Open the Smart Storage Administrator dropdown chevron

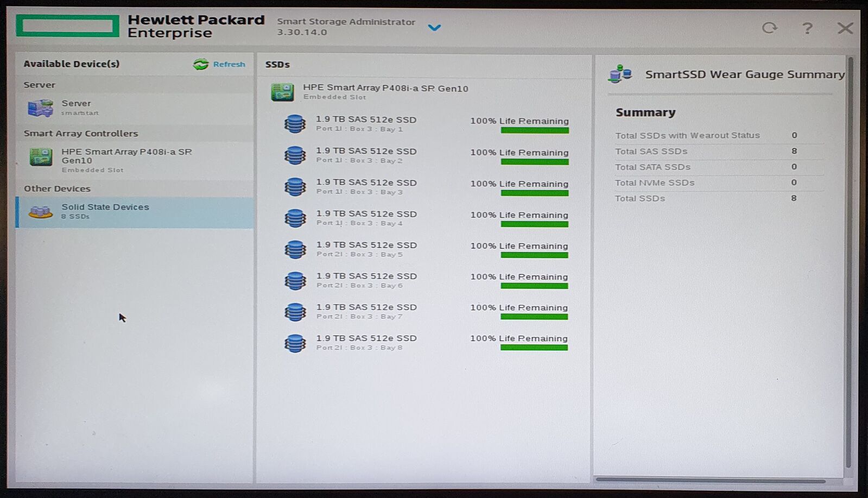tap(434, 27)
